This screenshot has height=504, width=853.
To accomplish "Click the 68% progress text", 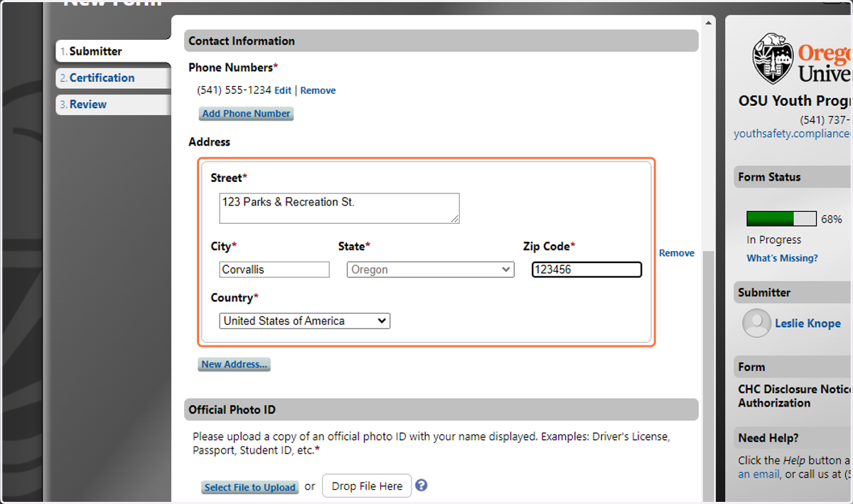I will point(832,219).
